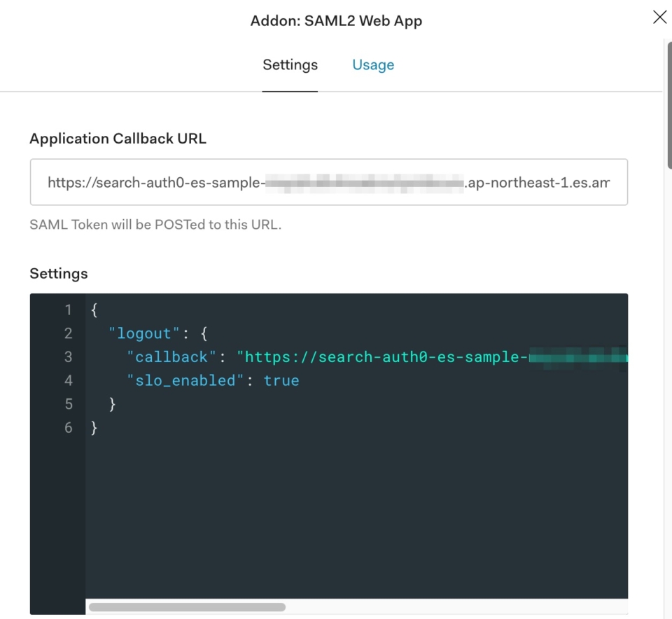Click the callback URL string value
Viewport: 672px width, 619px height.
432,357
